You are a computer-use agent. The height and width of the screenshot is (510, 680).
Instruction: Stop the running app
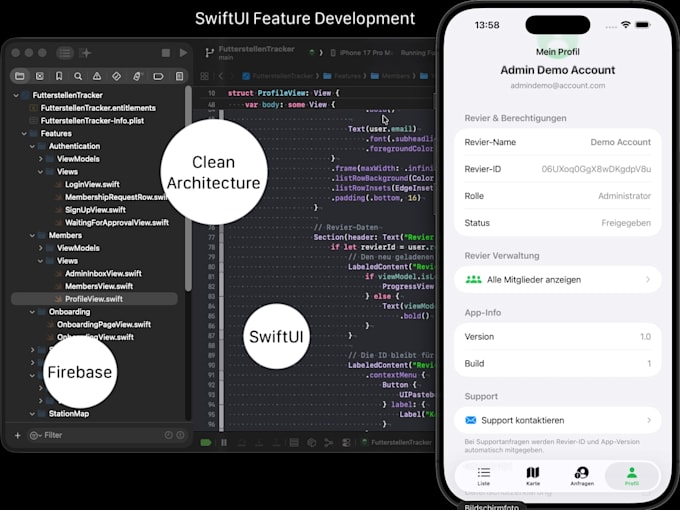tap(166, 52)
